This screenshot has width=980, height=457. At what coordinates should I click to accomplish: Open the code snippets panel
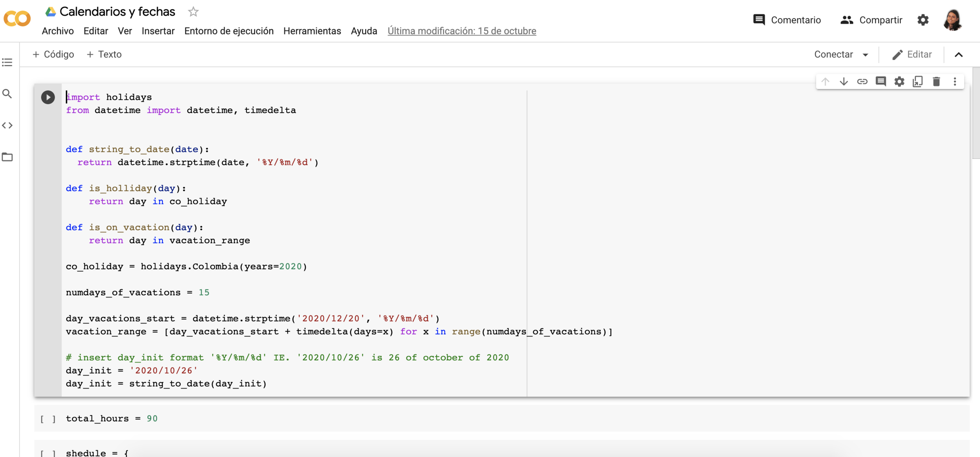pos(7,125)
